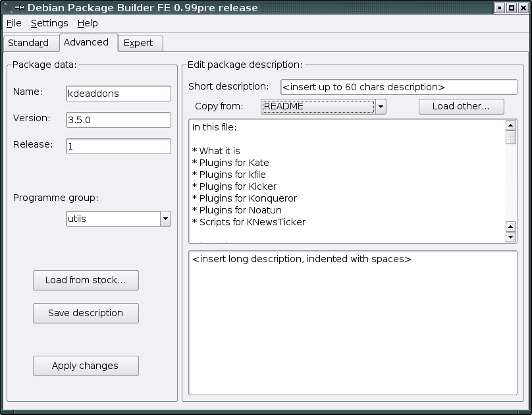
Task: Click Apply changes button
Action: [x=86, y=366]
